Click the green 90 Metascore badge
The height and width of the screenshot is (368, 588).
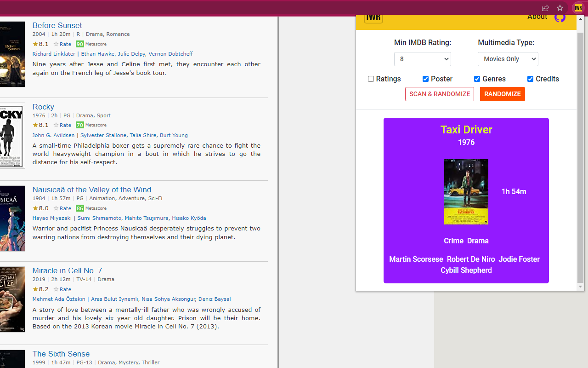80,44
